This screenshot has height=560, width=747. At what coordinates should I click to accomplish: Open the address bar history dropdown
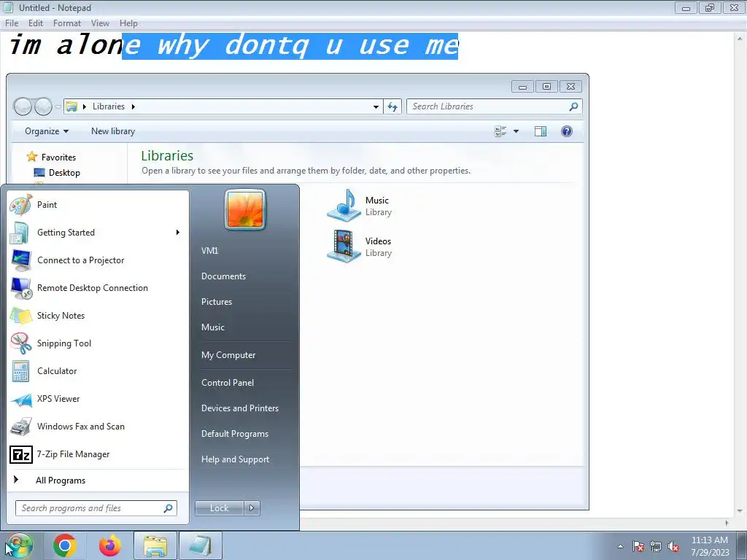[x=376, y=106]
